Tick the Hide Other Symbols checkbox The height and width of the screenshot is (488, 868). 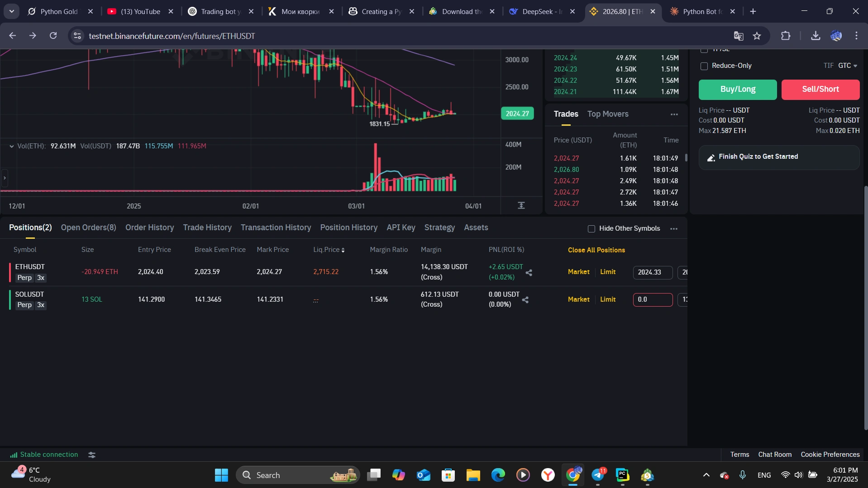tap(591, 229)
